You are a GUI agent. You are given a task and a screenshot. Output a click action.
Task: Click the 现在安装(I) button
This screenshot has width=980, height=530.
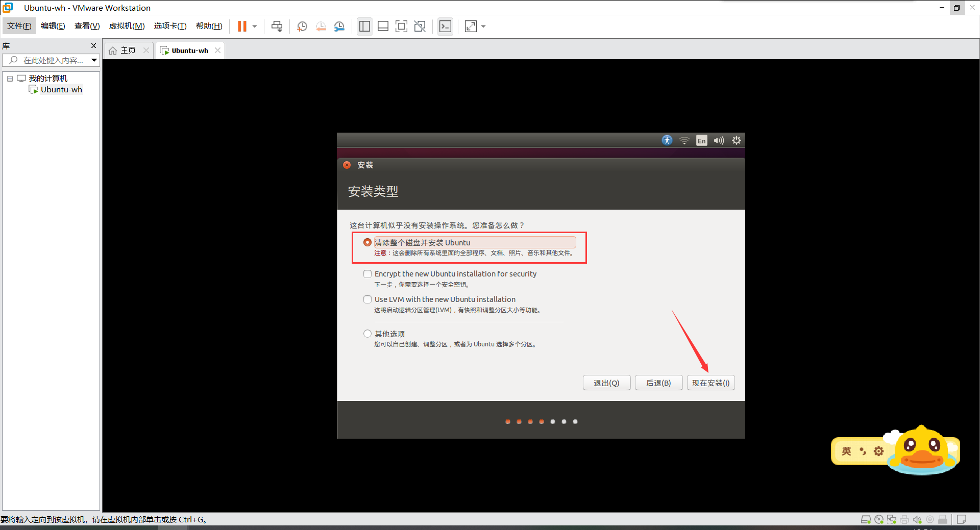click(710, 383)
